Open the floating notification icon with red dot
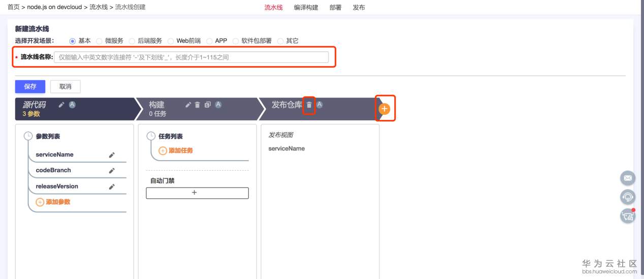 click(628, 215)
